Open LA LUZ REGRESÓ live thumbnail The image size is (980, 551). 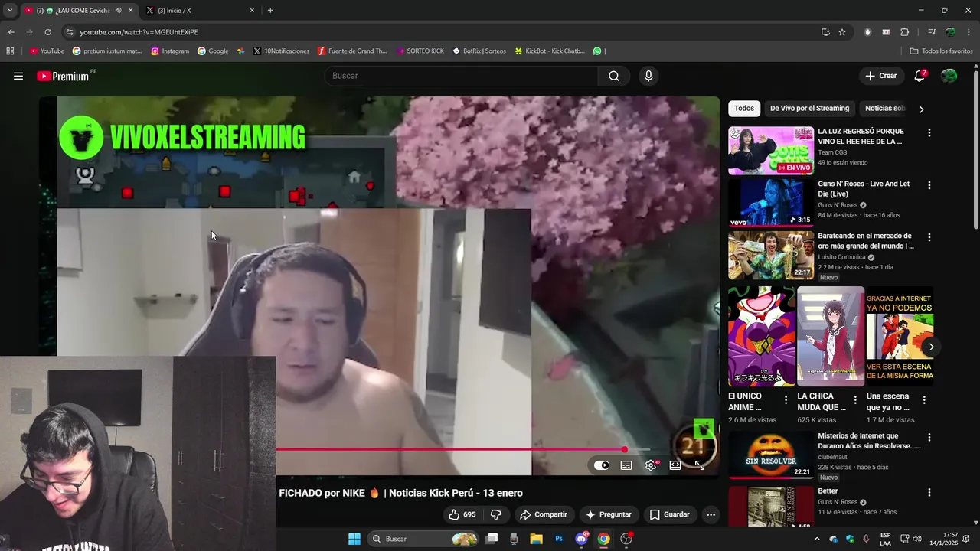pyautogui.click(x=771, y=151)
